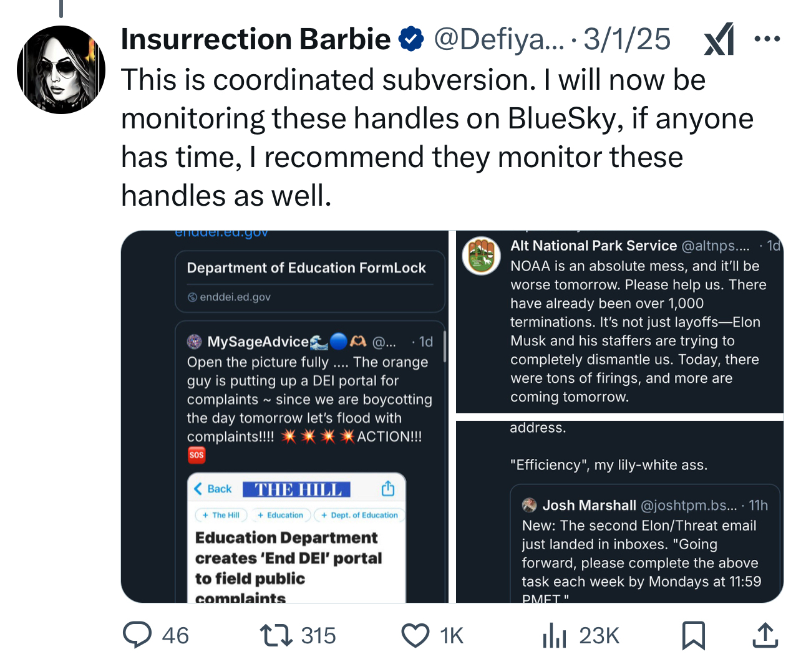801x672 pixels.
Task: Like the post with the heart icon
Action: (x=415, y=635)
